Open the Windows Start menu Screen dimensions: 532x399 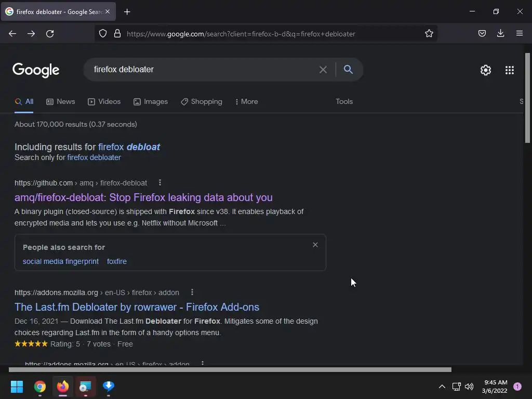(x=17, y=386)
